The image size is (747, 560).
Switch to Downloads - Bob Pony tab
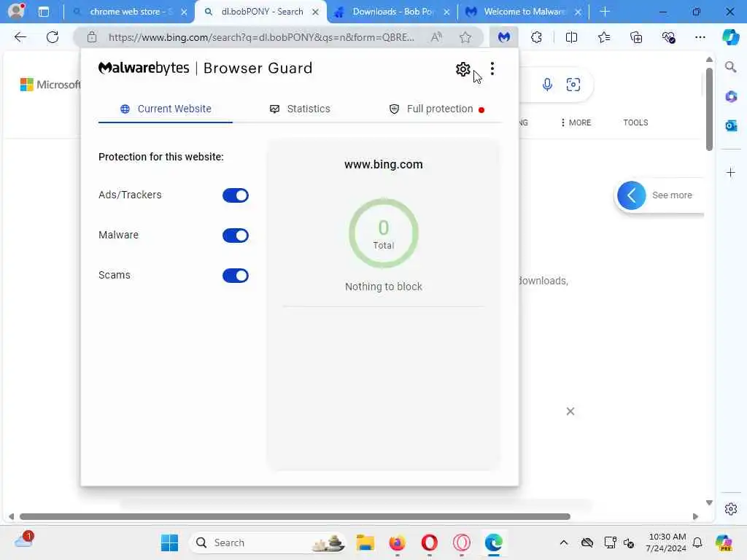(393, 12)
